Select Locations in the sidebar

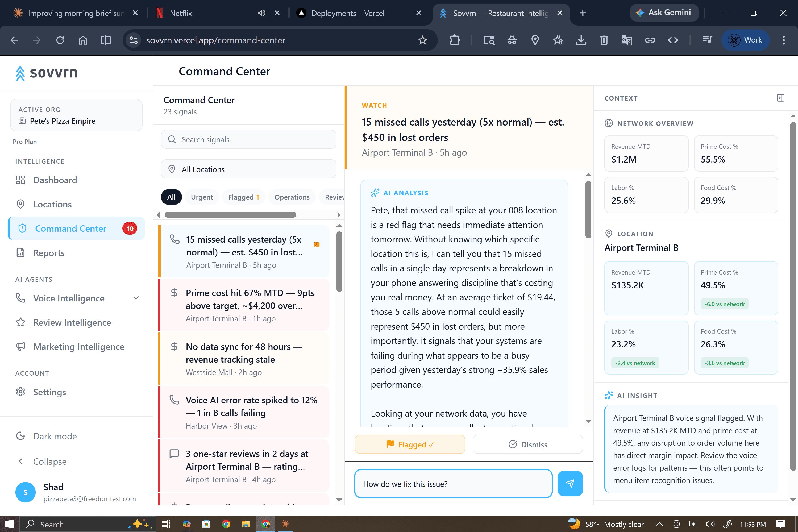[52, 204]
